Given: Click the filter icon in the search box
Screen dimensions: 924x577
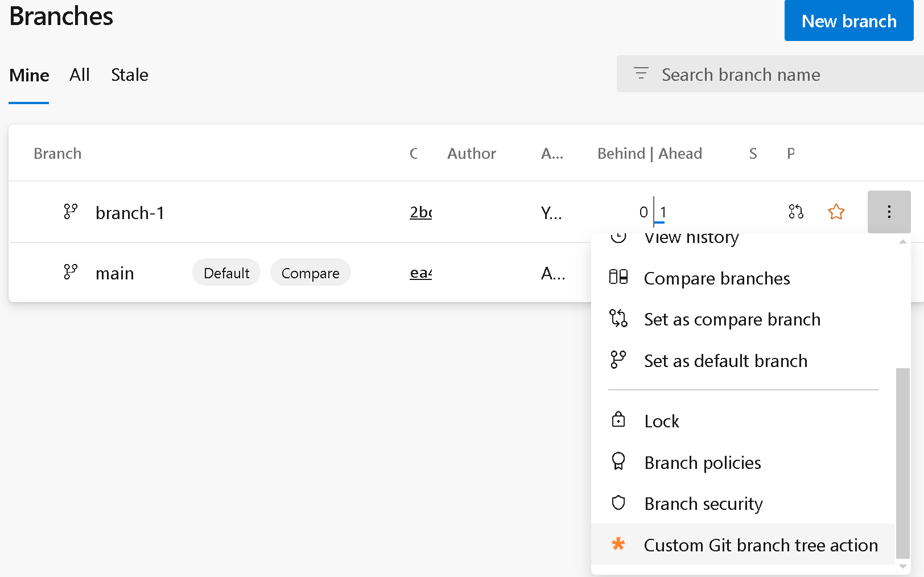Looking at the screenshot, I should 640,73.
